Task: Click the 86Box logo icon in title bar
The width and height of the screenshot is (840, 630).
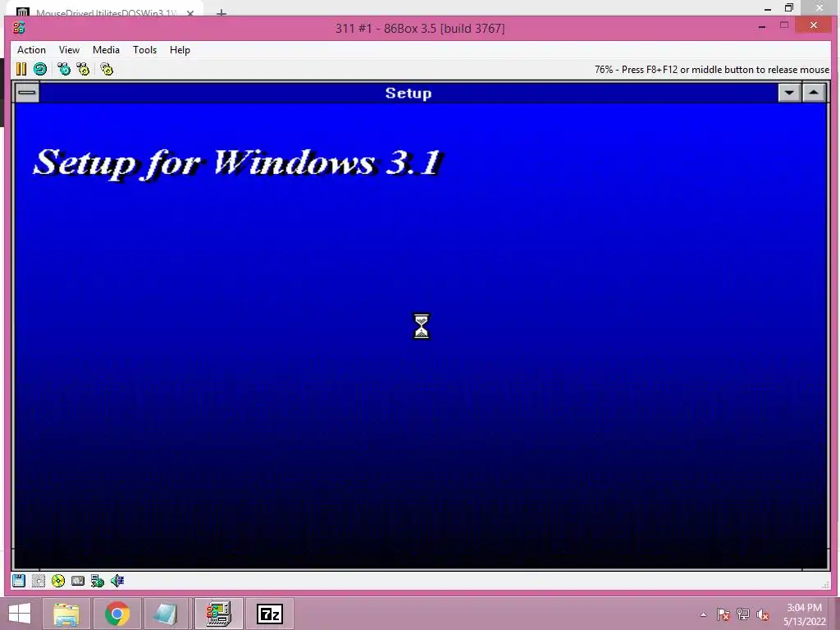Action: pyautogui.click(x=19, y=28)
